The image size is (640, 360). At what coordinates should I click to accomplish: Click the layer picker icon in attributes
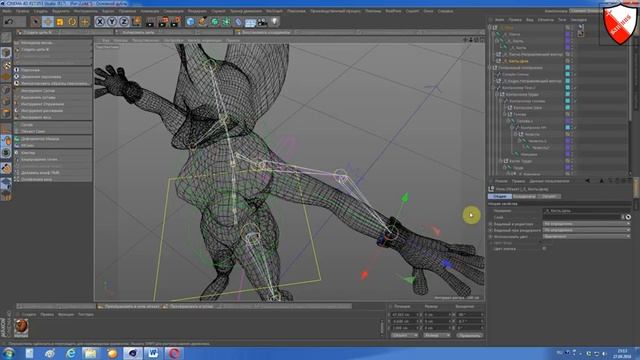coord(628,217)
